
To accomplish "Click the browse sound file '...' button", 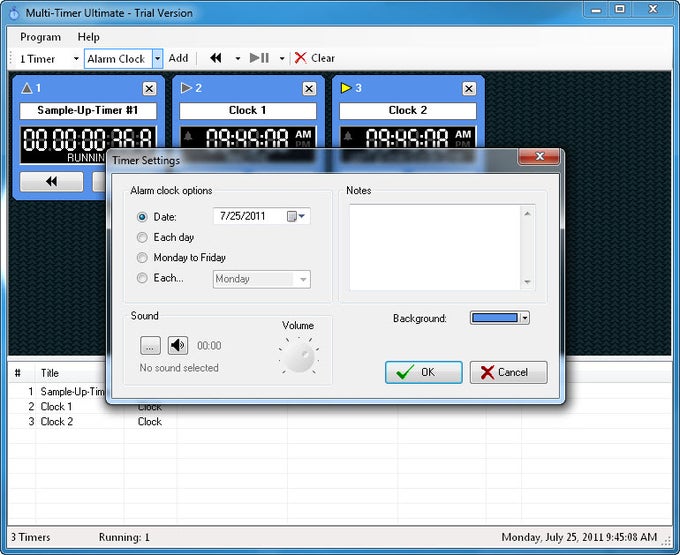I will [x=150, y=346].
